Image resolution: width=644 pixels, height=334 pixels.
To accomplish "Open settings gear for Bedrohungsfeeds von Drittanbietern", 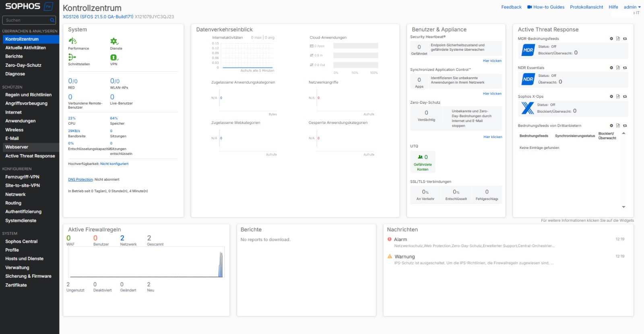I will click(611, 126).
